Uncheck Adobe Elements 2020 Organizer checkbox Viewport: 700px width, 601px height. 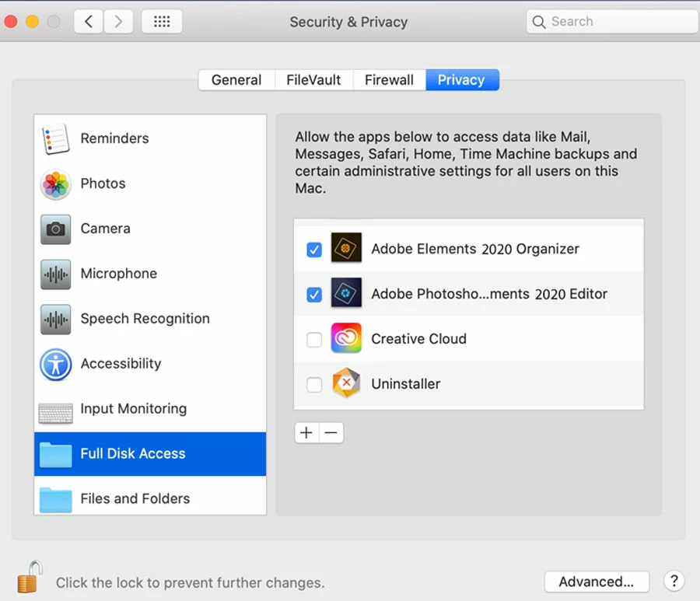point(314,250)
